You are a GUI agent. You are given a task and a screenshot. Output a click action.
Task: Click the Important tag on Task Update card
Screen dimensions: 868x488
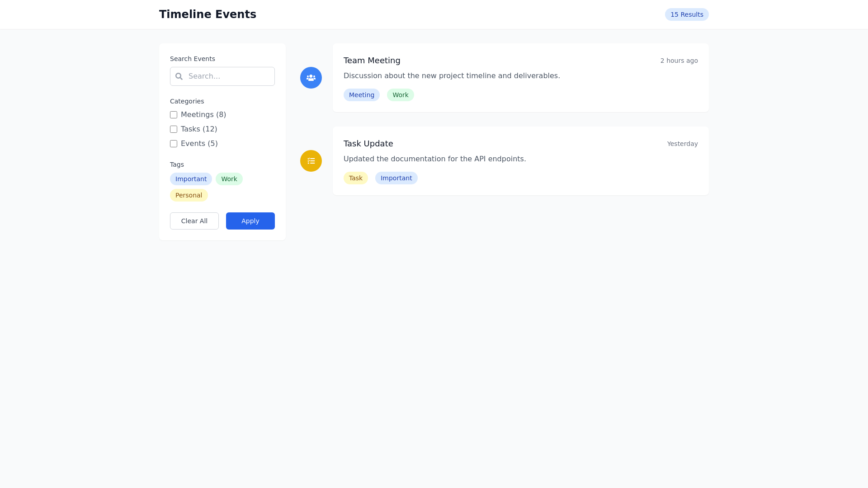tap(396, 178)
